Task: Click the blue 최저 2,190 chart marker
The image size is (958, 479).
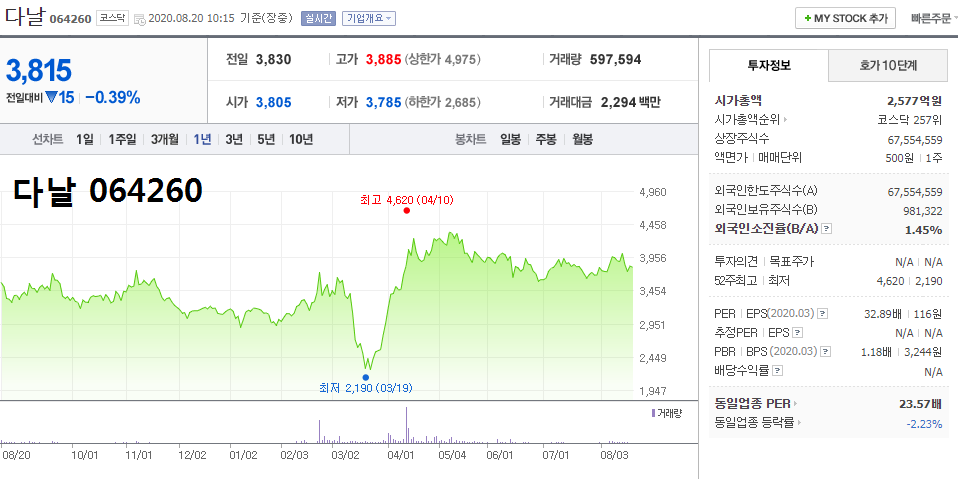Action: tap(365, 377)
